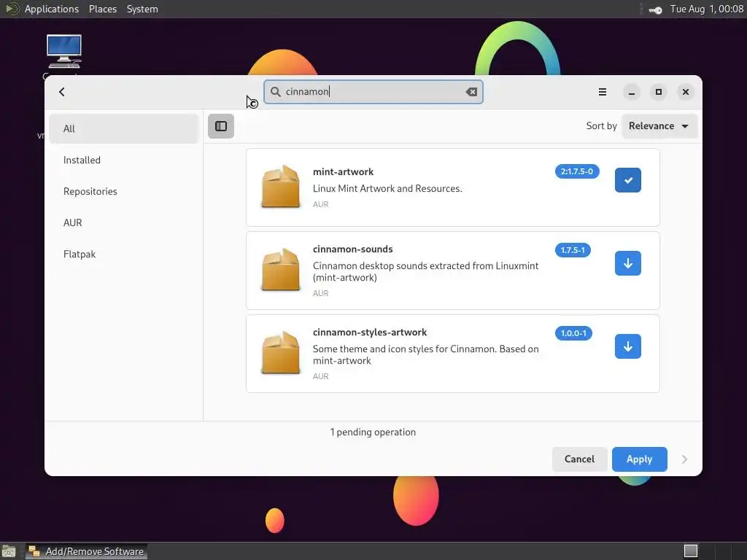The height and width of the screenshot is (560, 747).
Task: Open the System menu
Action: coord(142,9)
